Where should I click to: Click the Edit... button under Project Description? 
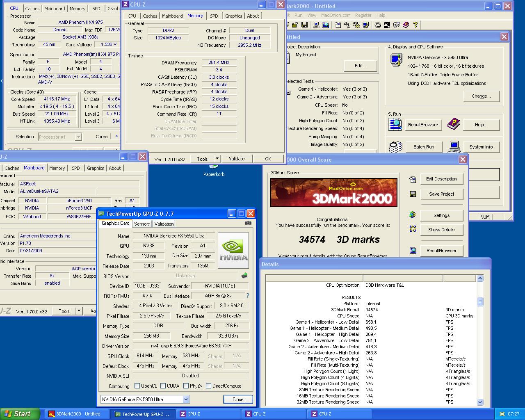360,66
